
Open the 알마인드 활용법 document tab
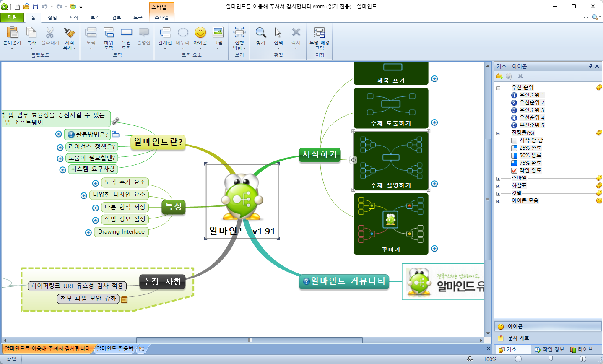[x=115, y=348]
